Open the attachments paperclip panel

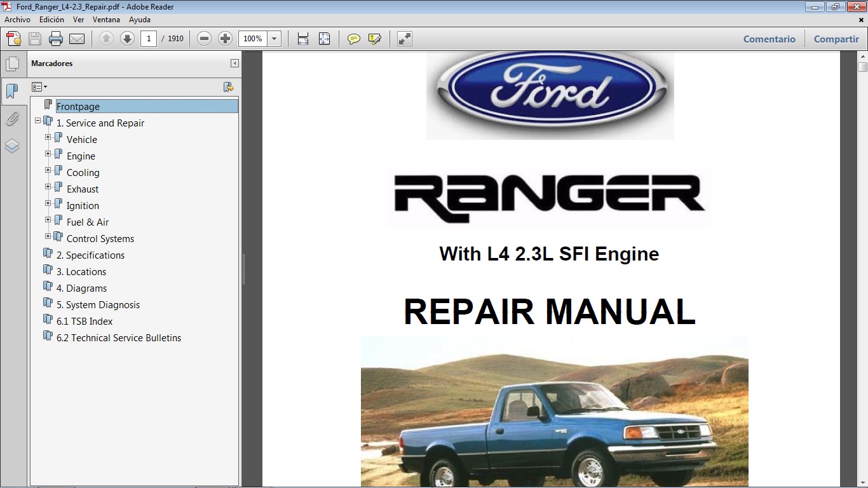click(12, 119)
